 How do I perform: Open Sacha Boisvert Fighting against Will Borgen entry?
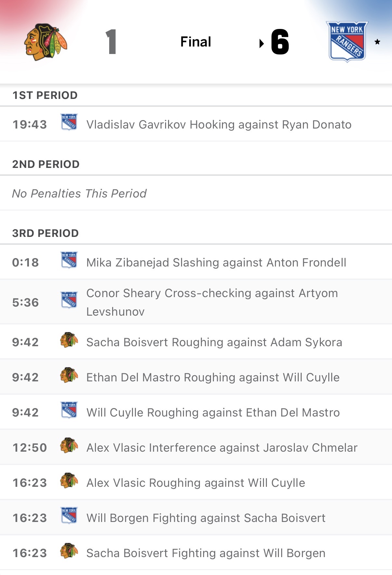(x=206, y=553)
